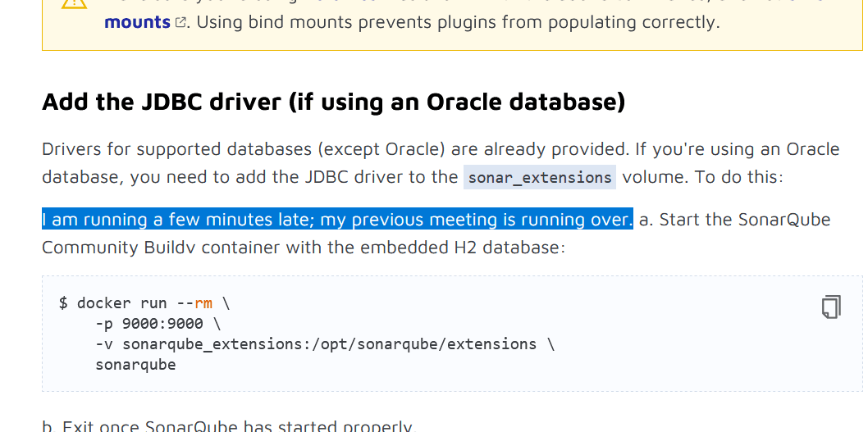Click the copy code icon in the code block
This screenshot has height=432, width=868.
(x=830, y=307)
